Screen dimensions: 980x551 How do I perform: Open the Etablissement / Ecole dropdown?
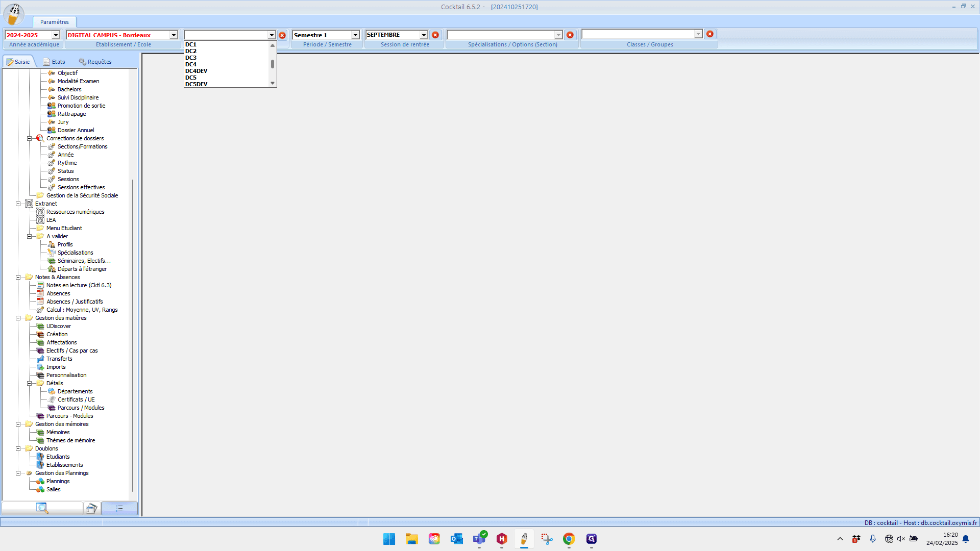click(x=174, y=35)
